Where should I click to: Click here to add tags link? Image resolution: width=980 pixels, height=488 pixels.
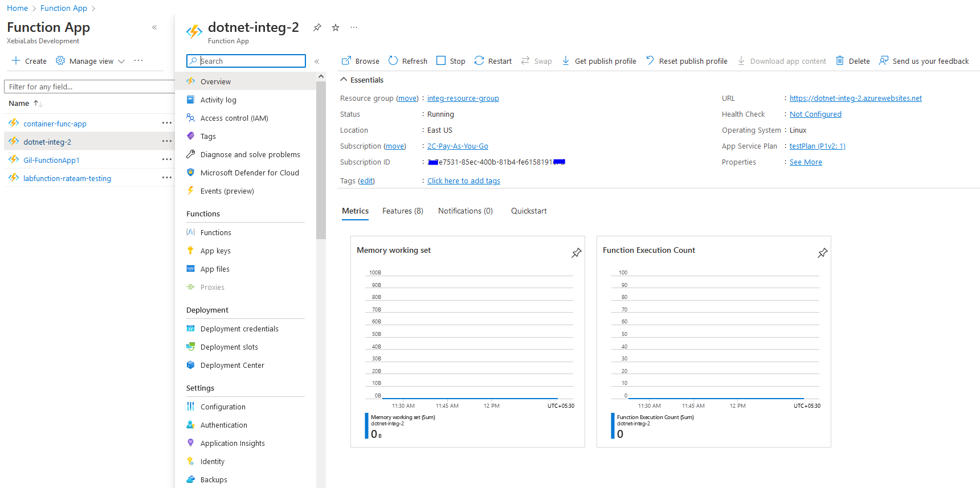[x=464, y=181]
